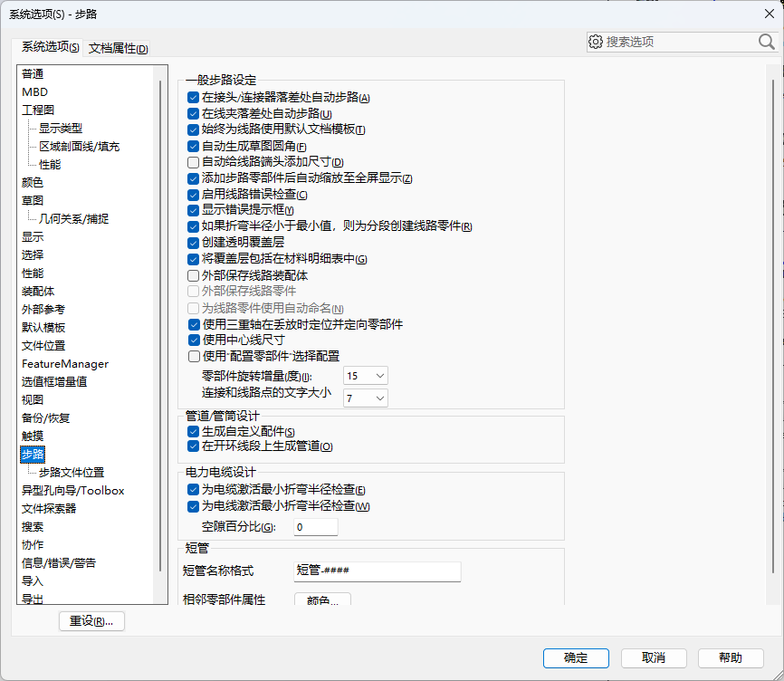The image size is (784, 681).
Task: Select 选值框增量值 item
Action: (54, 382)
